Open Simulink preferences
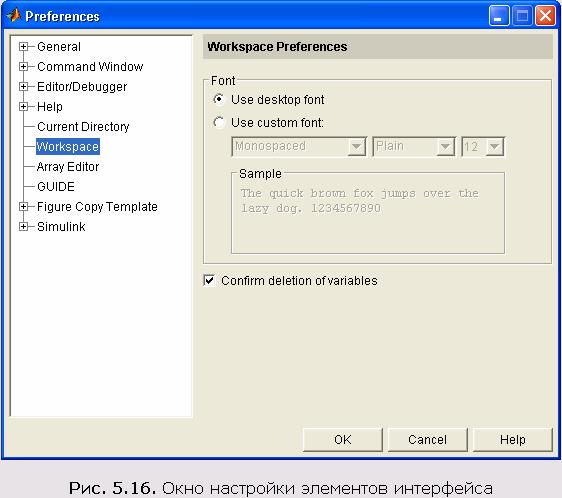Image resolution: width=562 pixels, height=498 pixels. click(x=61, y=227)
